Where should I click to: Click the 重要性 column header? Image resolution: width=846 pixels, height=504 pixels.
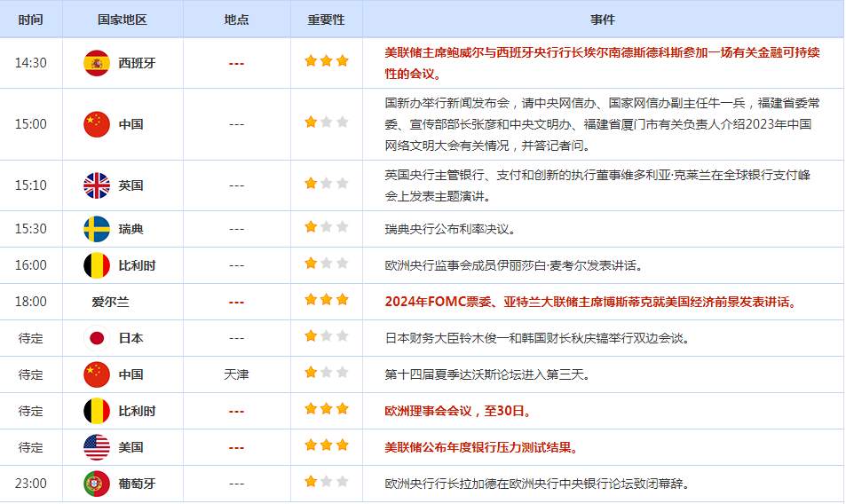tap(326, 20)
